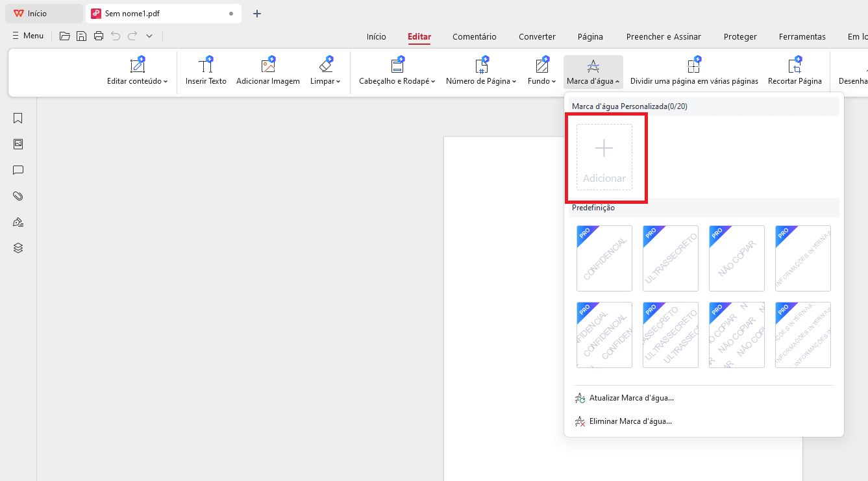Choose the single NÃO COPIAR watermark preset
Image resolution: width=868 pixels, height=481 pixels.
[x=737, y=258]
